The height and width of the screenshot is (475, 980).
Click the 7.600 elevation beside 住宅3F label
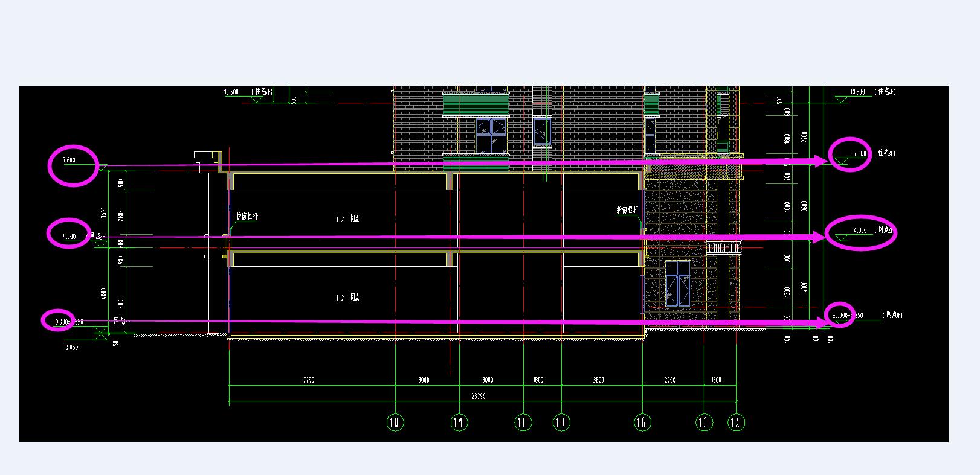pos(860,154)
